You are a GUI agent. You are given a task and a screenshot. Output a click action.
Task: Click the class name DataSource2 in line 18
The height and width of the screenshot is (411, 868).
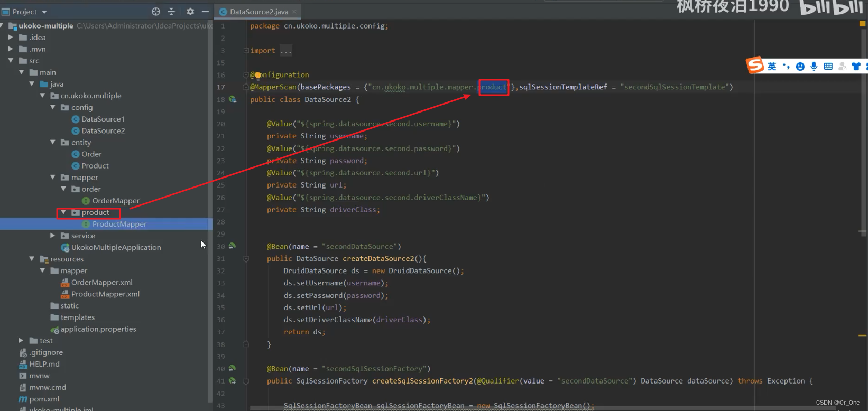(328, 99)
